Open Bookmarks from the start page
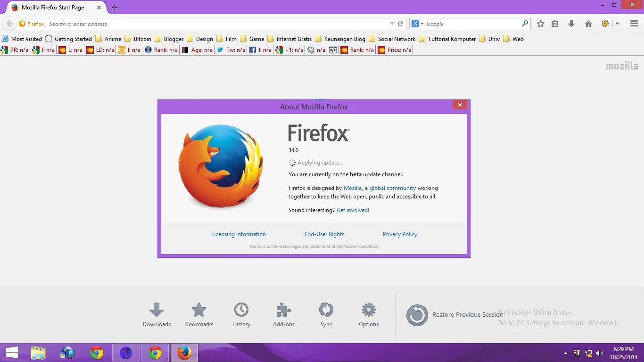 pyautogui.click(x=199, y=315)
